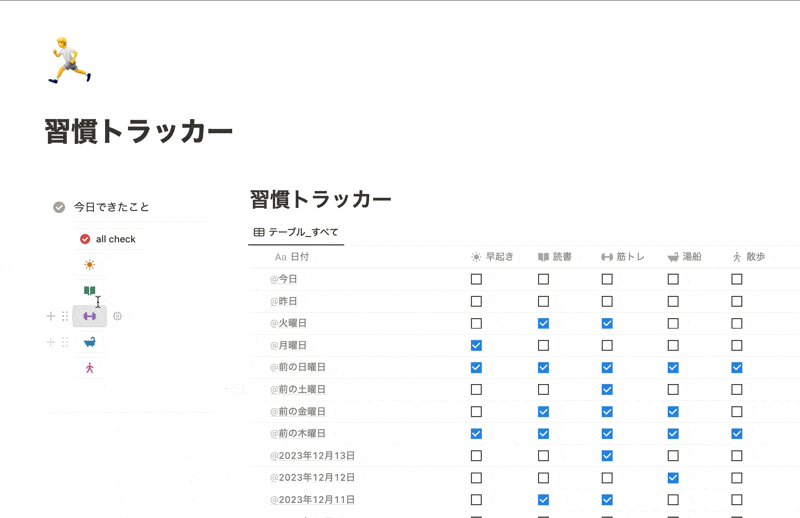Click the Aa icon in 日付 column header
Image resolution: width=800 pixels, height=518 pixels.
[281, 257]
